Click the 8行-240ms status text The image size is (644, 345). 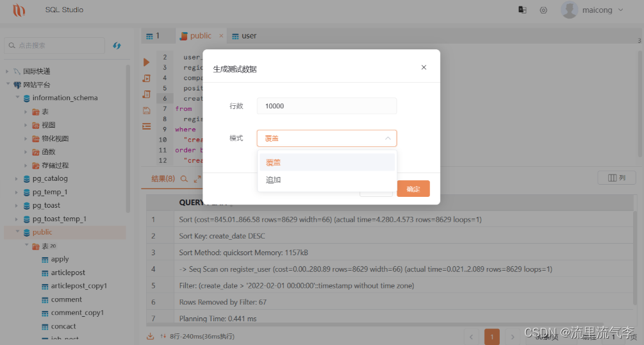pyautogui.click(x=202, y=337)
